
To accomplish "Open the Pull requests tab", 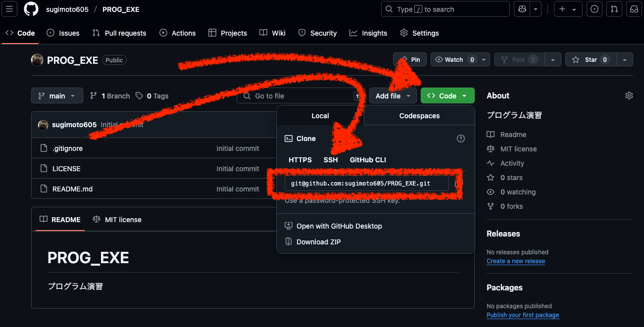I will click(119, 33).
